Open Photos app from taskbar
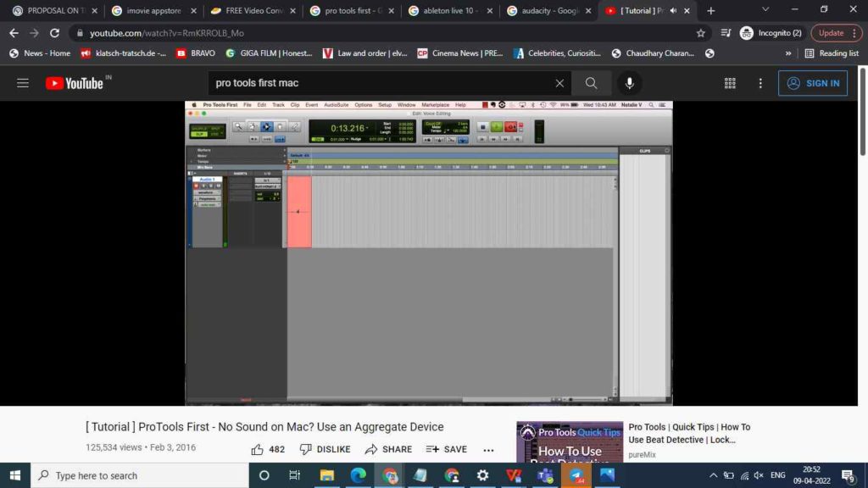Viewport: 868px width, 488px height. coord(607,475)
